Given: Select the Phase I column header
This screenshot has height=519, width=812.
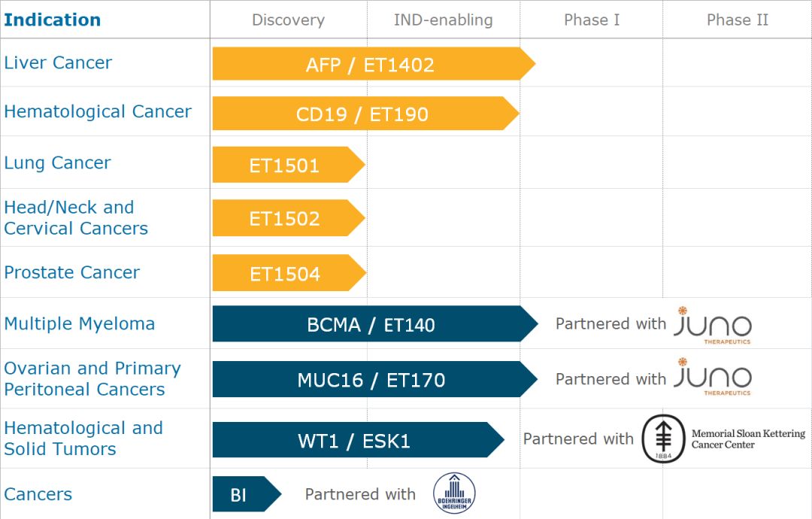Looking at the screenshot, I should (x=592, y=20).
